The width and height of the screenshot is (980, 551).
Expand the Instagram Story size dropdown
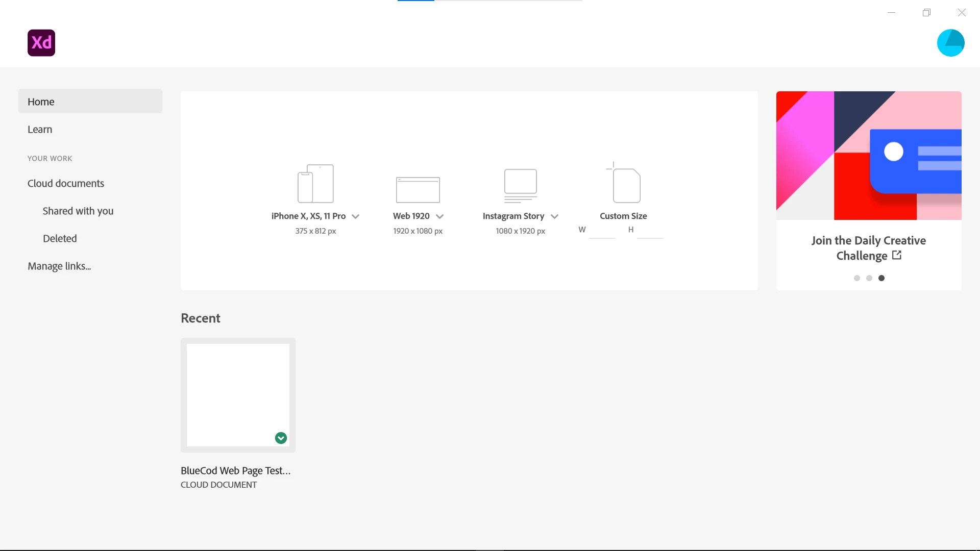(554, 216)
